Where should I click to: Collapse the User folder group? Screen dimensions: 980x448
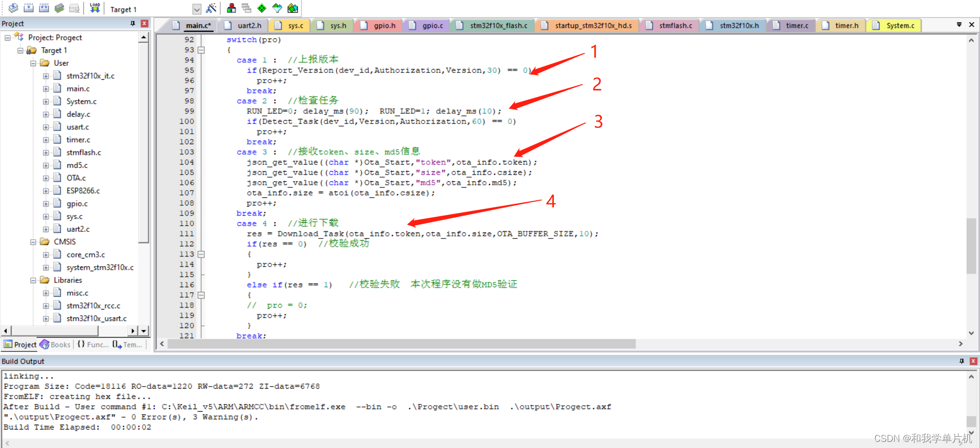point(33,63)
